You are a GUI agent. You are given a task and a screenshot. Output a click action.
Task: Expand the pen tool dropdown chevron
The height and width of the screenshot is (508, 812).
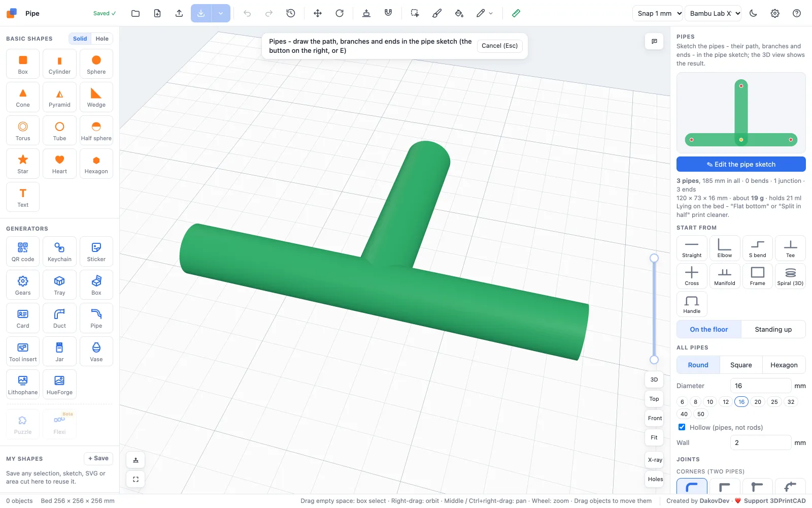click(x=491, y=13)
